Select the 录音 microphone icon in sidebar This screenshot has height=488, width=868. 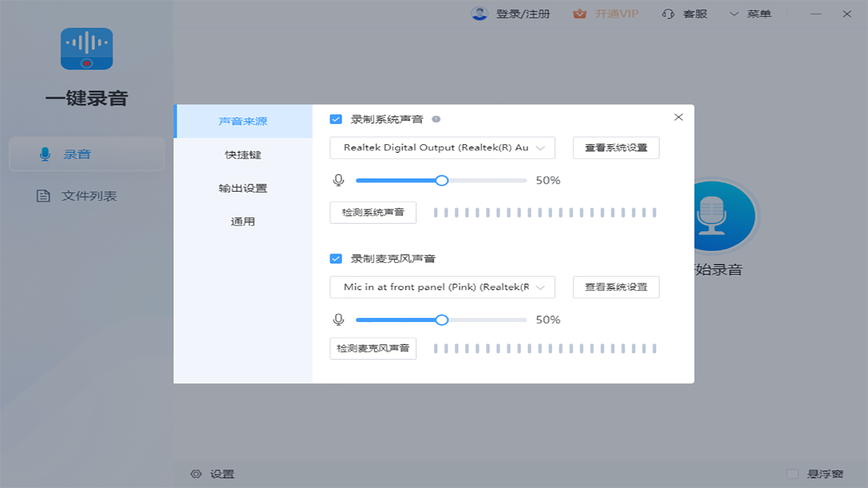click(x=45, y=154)
